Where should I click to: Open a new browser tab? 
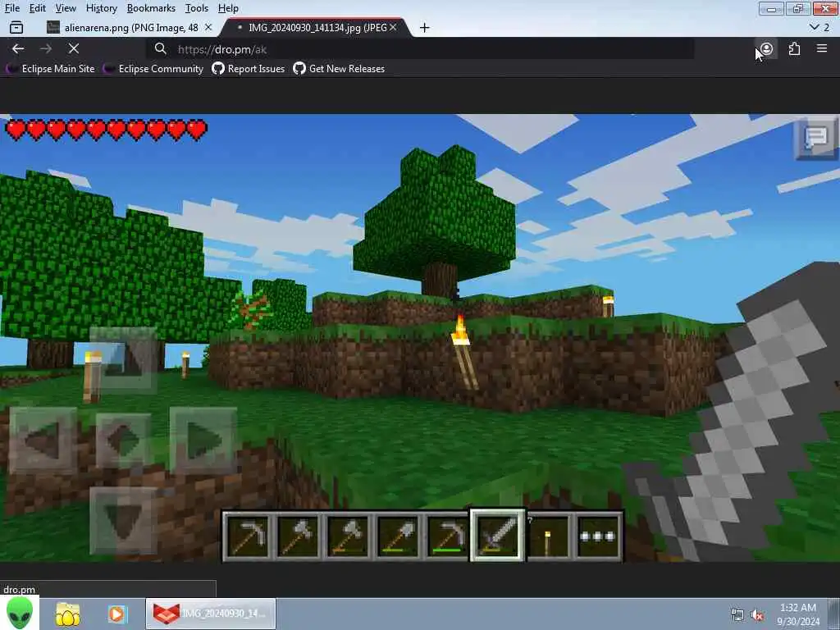[424, 28]
